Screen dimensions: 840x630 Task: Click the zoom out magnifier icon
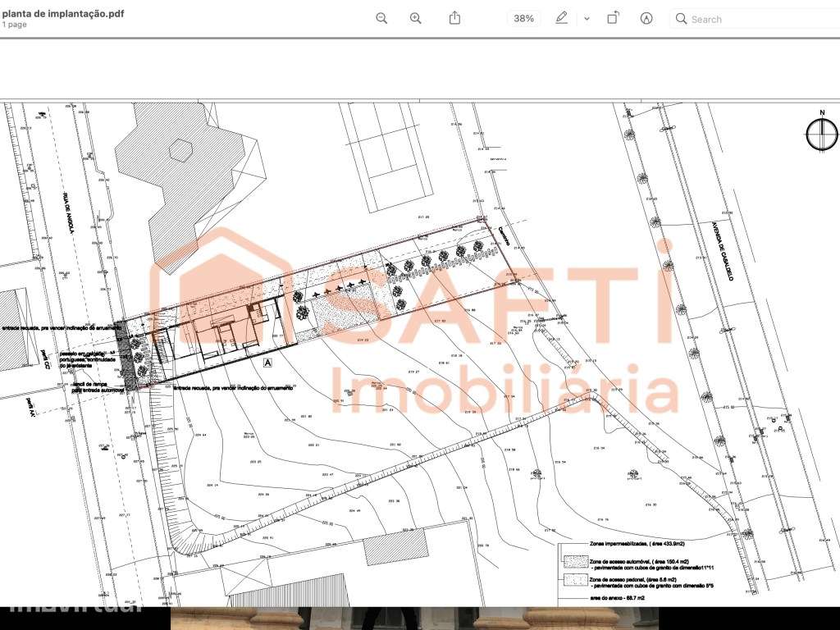pyautogui.click(x=381, y=19)
